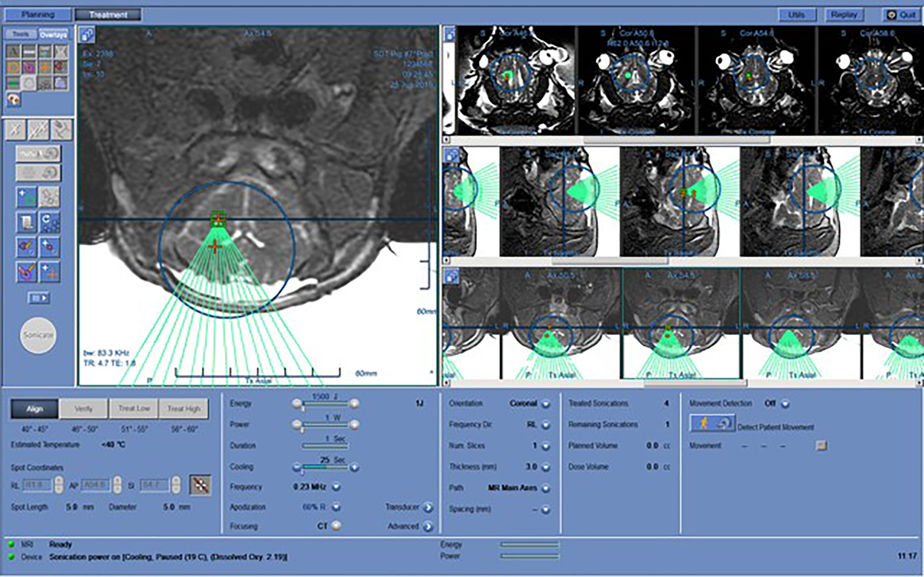Select the Align sonication level
924x577 pixels.
pyautogui.click(x=35, y=409)
